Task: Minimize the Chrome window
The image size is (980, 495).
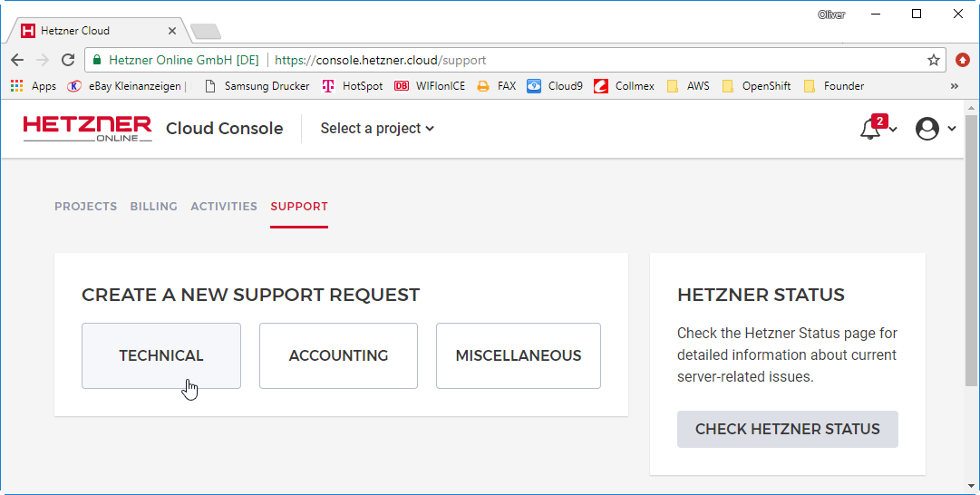Action: coord(876,14)
